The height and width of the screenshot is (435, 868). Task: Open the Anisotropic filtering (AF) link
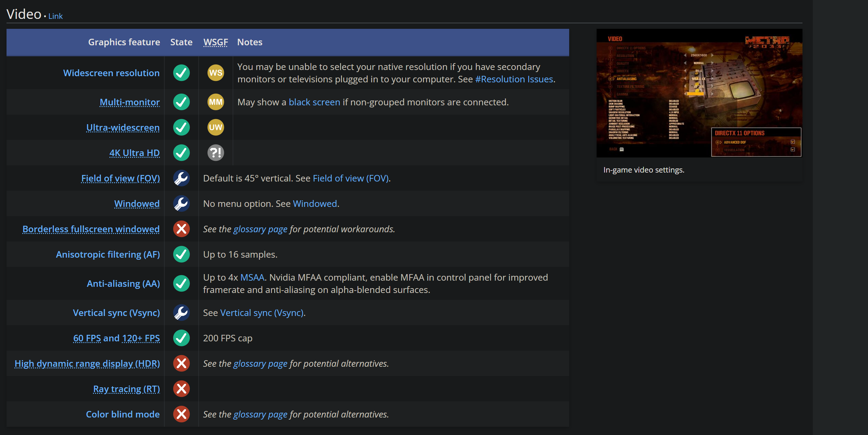point(108,254)
